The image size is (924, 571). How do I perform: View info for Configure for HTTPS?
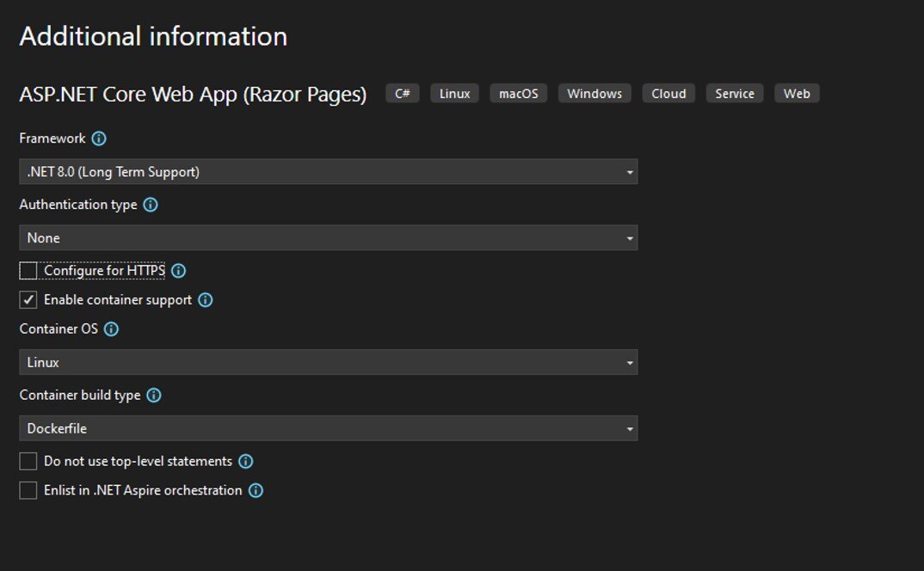pyautogui.click(x=178, y=270)
